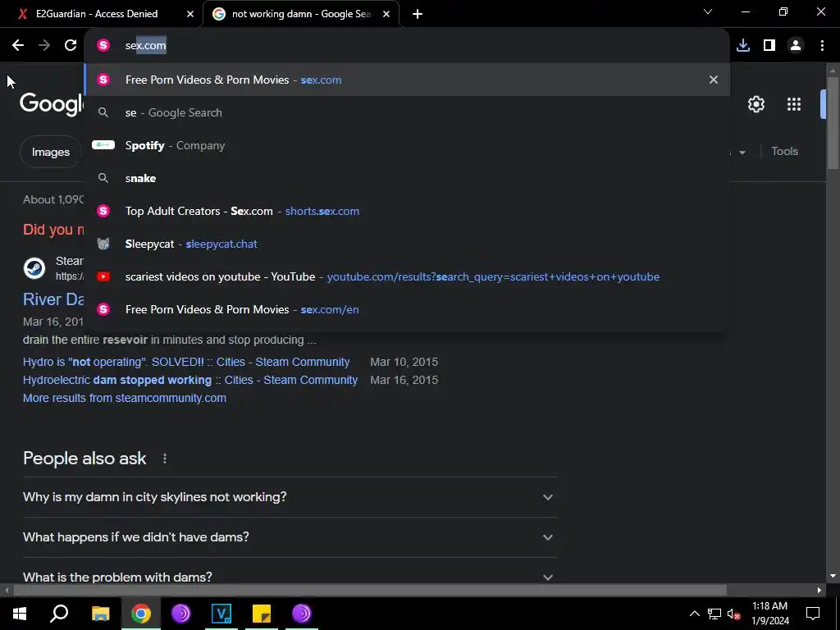
Task: Open the Chrome profile avatar icon
Action: (x=796, y=46)
